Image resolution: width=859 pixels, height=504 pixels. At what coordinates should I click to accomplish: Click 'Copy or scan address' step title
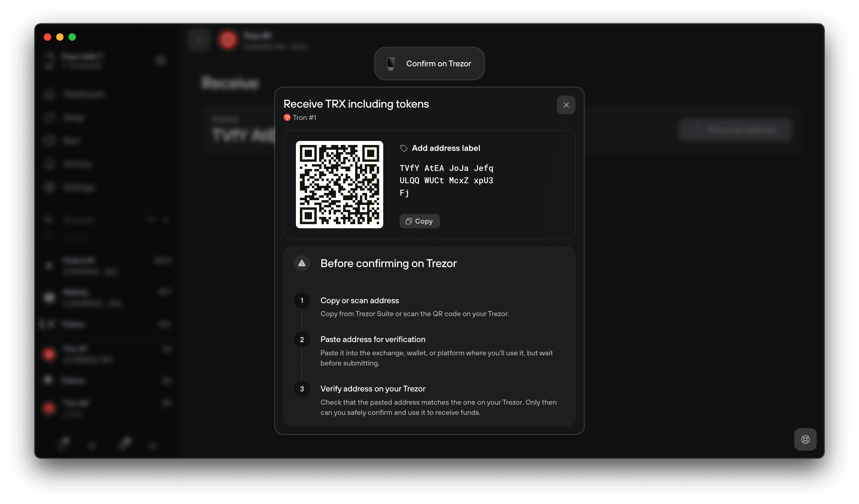[360, 300]
